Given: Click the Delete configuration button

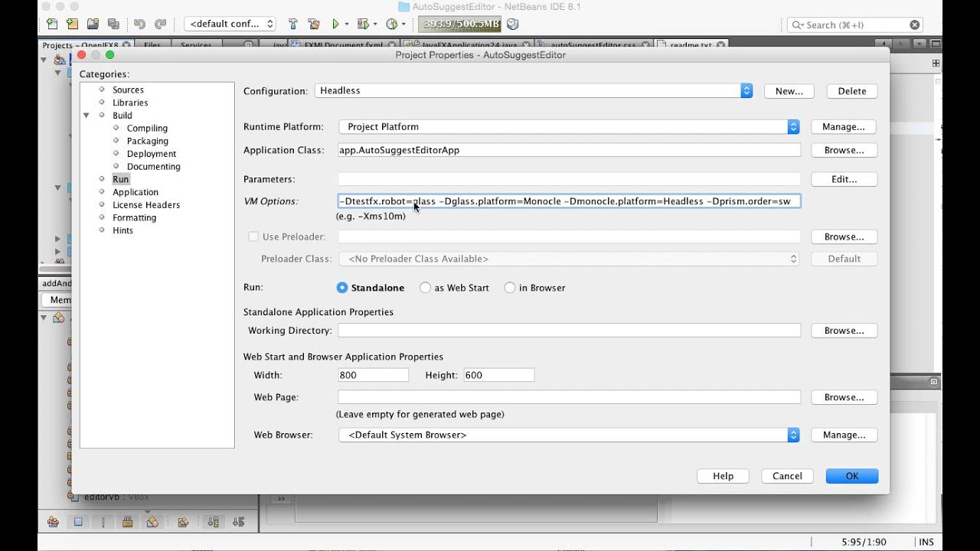Looking at the screenshot, I should click(x=852, y=91).
